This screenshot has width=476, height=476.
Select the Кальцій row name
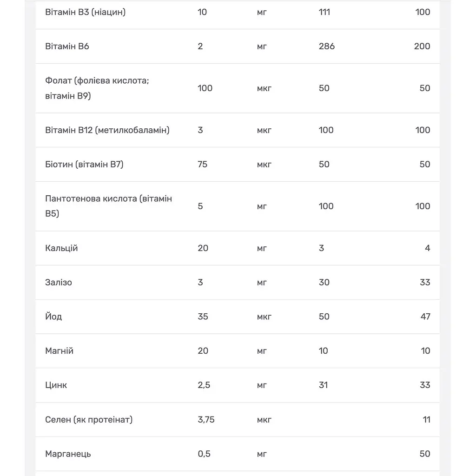click(61, 248)
